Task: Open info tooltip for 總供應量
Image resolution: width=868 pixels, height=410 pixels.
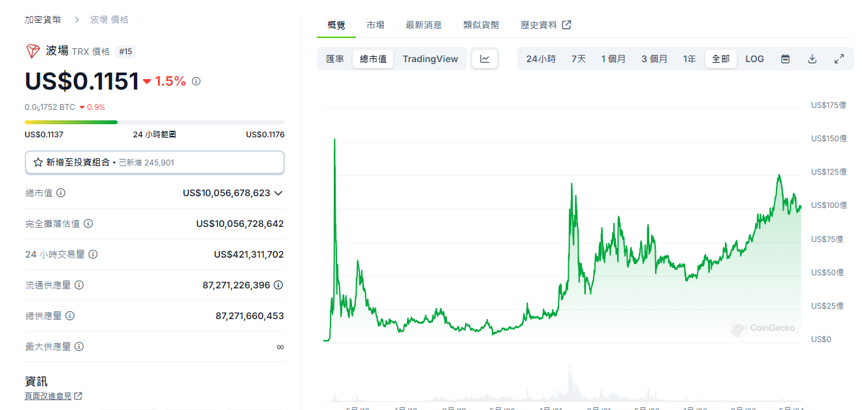Action: (x=70, y=316)
